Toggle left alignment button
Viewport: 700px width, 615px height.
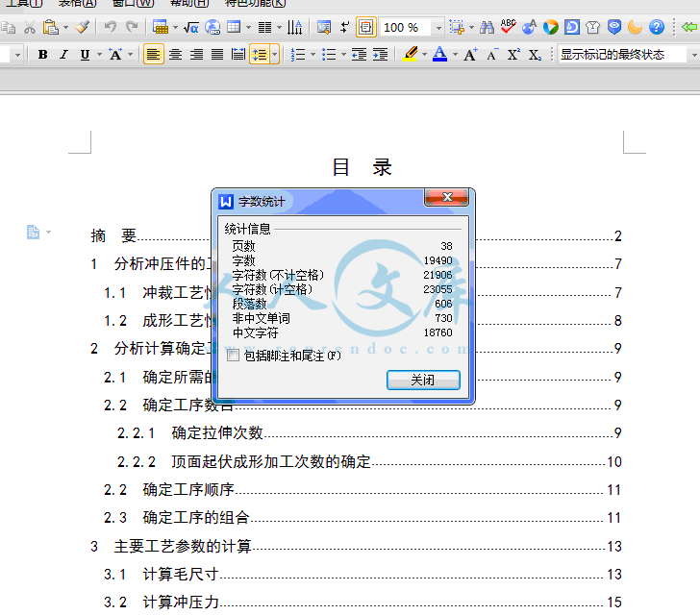pos(154,55)
